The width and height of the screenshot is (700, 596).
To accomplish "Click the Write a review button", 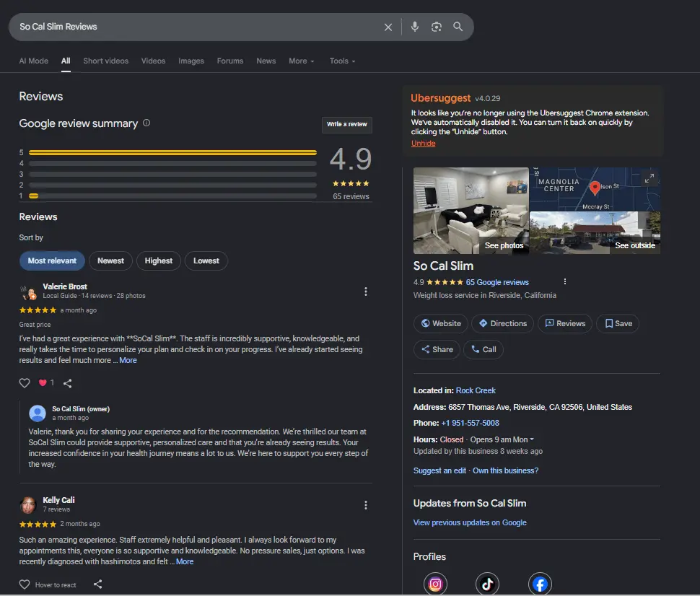I will [347, 125].
